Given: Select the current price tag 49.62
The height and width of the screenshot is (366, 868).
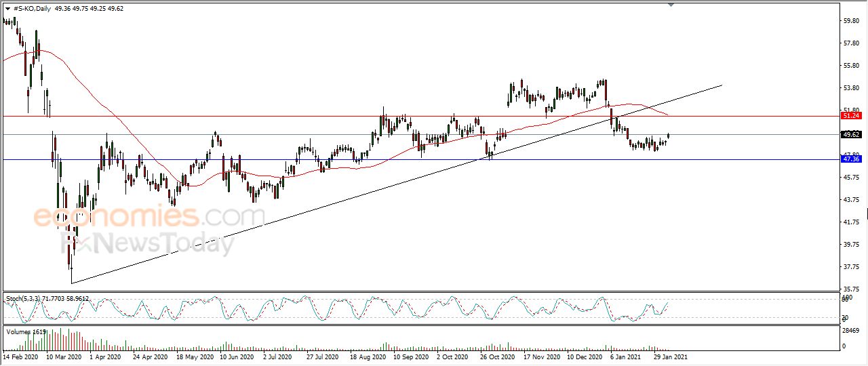Looking at the screenshot, I should click(850, 134).
